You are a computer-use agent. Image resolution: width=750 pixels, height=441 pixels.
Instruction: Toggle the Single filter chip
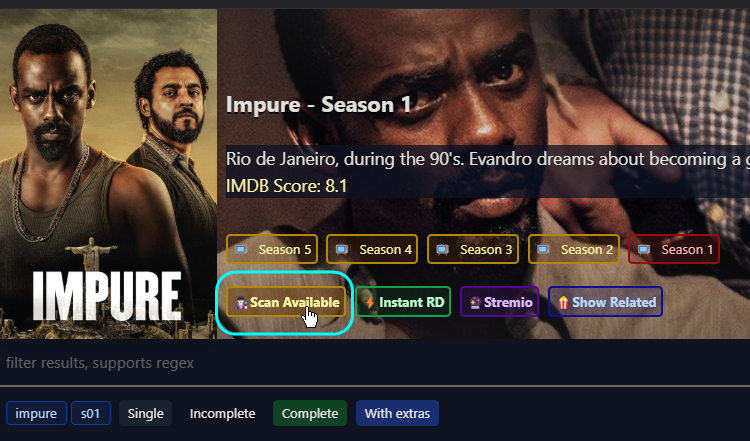[145, 413]
